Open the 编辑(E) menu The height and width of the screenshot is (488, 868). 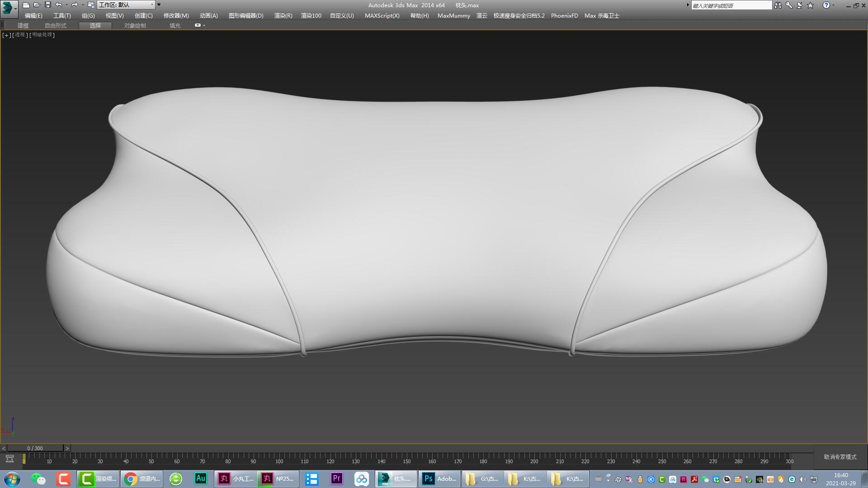click(33, 15)
